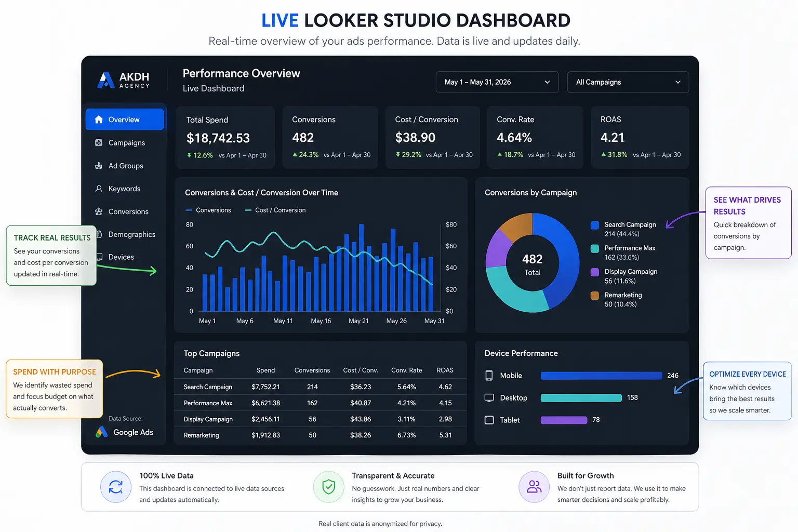Viewport: 798px width, 532px height.
Task: Click the Desktop device icon
Action: [x=489, y=398]
